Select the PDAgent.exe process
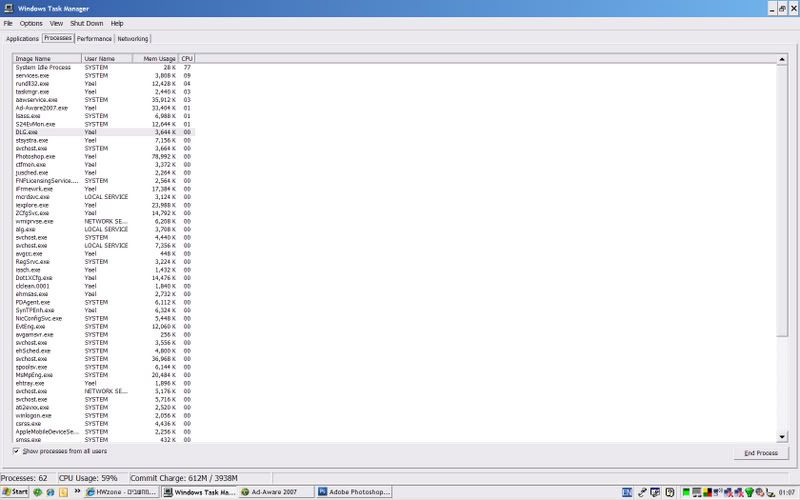This screenshot has width=800, height=500. click(104, 303)
